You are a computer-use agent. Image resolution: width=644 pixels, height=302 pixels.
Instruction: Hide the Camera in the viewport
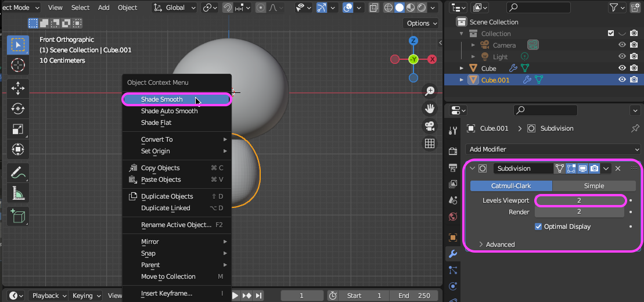622,45
